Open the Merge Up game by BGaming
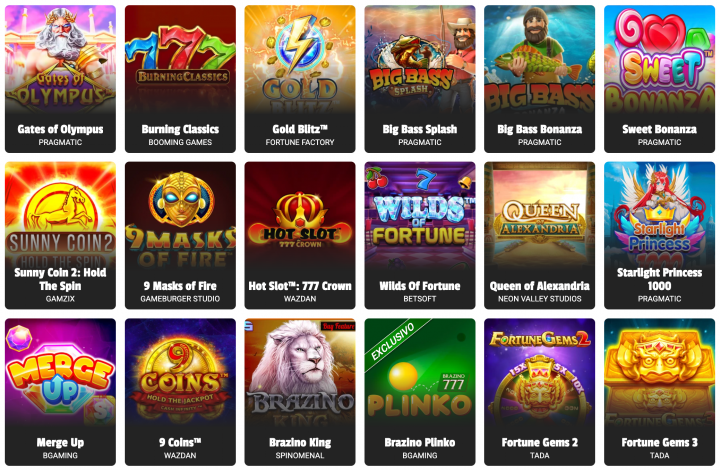Image resolution: width=720 pixels, height=470 pixels. click(x=60, y=392)
